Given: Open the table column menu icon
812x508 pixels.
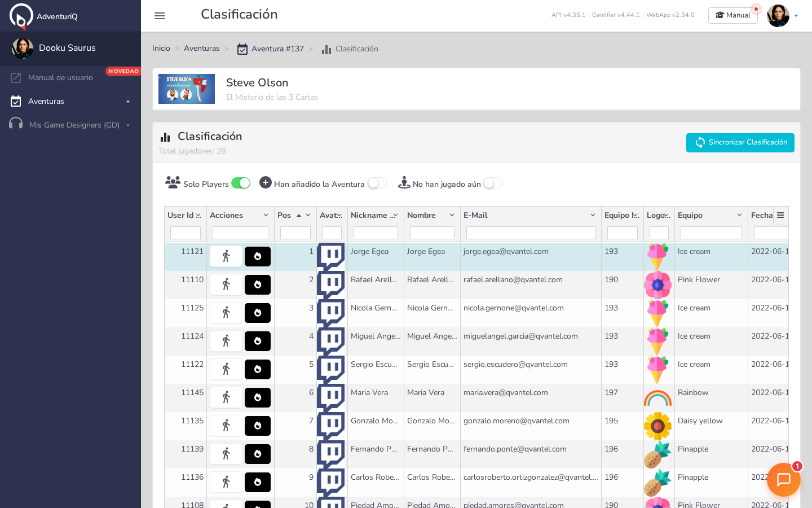Looking at the screenshot, I should 780,215.
